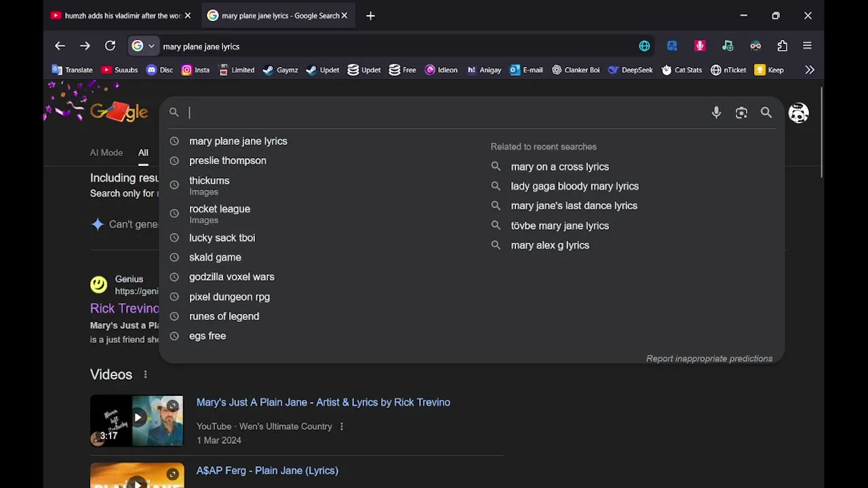
Task: Close the YouTube humzh tab
Action: click(x=188, y=16)
